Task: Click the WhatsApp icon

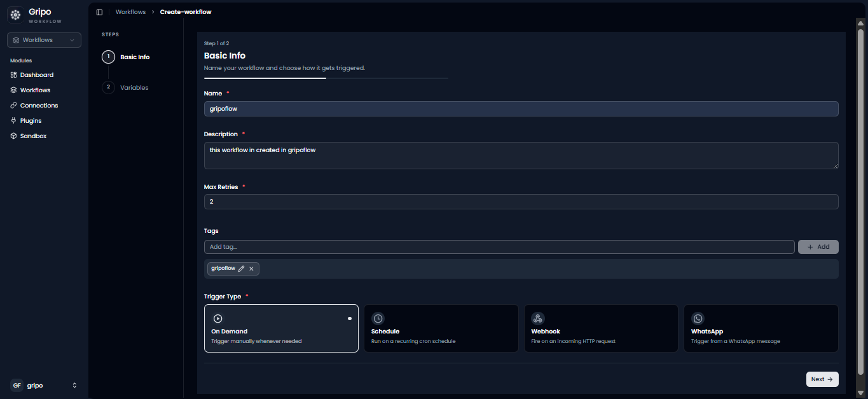Action: pyautogui.click(x=698, y=318)
